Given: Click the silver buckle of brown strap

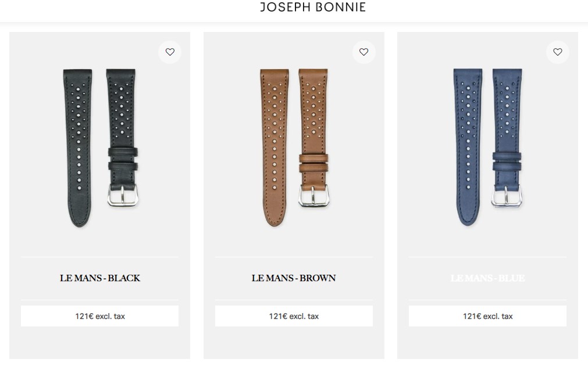Looking at the screenshot, I should 313,195.
